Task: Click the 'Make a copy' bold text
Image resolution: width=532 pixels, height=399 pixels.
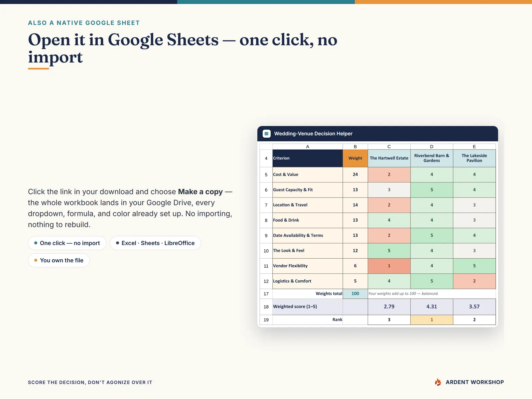Action: click(200, 192)
